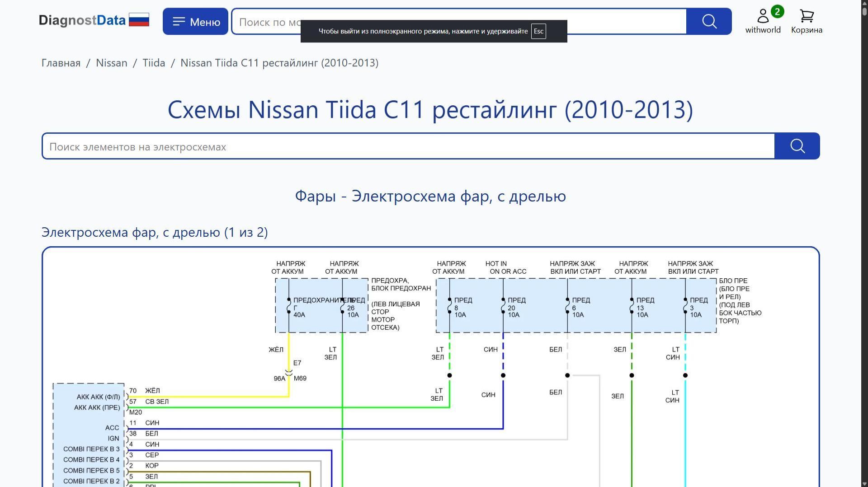This screenshot has height=487, width=868.
Task: Open the withworld user account icon
Action: click(763, 21)
